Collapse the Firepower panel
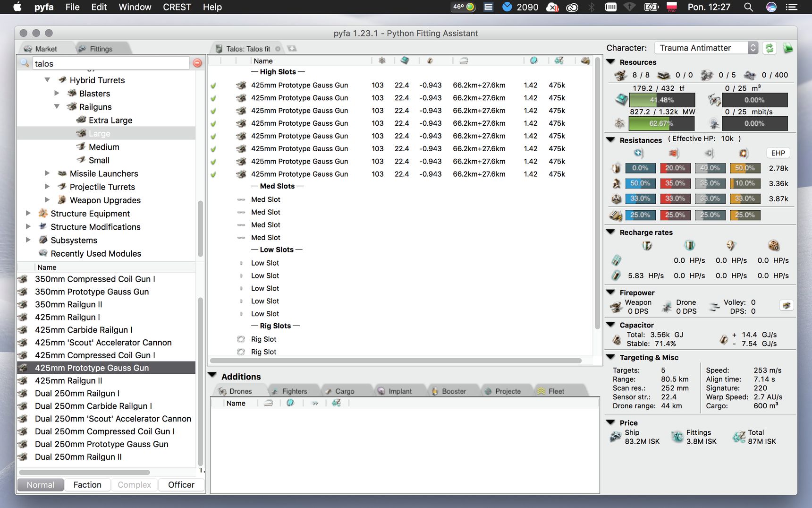The image size is (812, 508). click(x=611, y=293)
